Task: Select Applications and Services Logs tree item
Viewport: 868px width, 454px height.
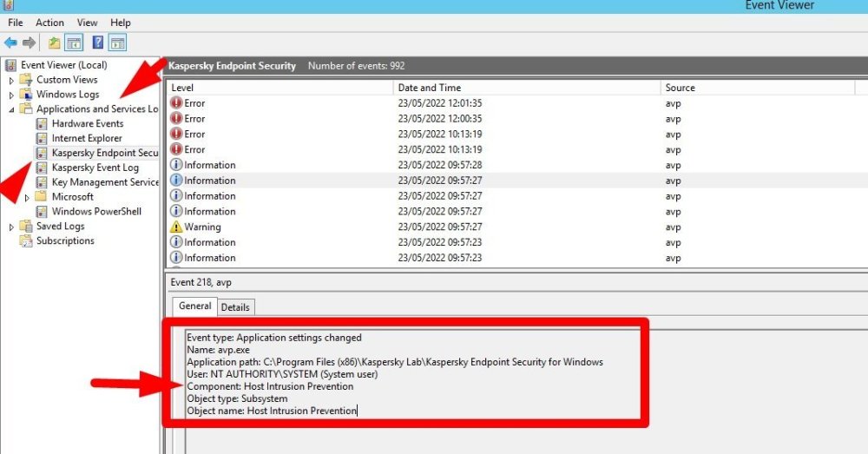Action: [97, 109]
